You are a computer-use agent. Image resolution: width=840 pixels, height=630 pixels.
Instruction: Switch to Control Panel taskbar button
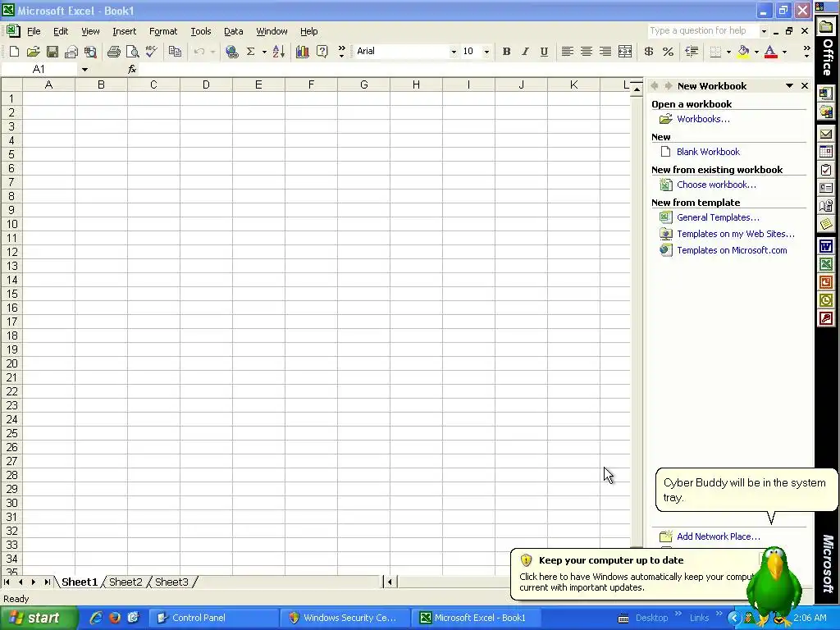[x=213, y=618]
